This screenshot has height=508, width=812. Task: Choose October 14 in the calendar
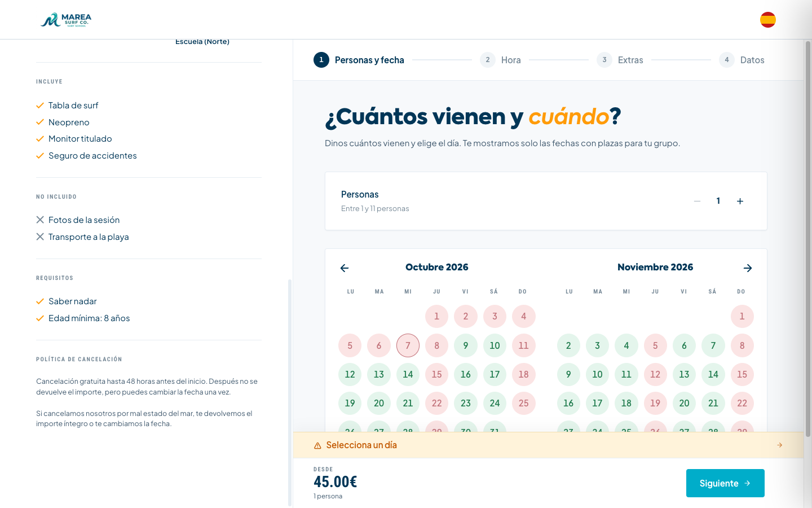[408, 374]
